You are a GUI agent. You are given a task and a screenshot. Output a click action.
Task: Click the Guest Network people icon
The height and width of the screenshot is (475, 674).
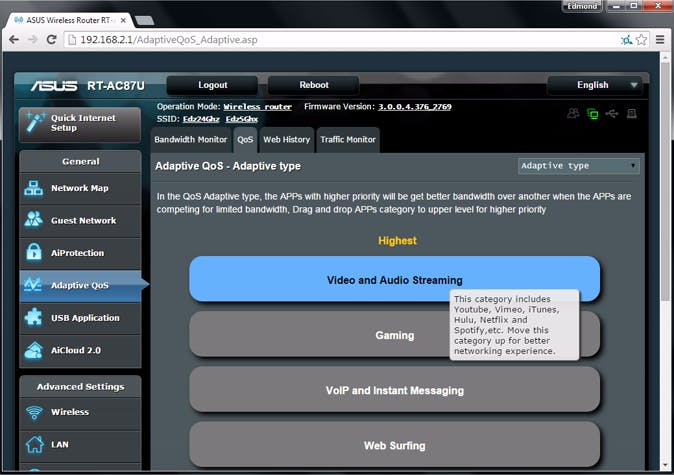34,220
